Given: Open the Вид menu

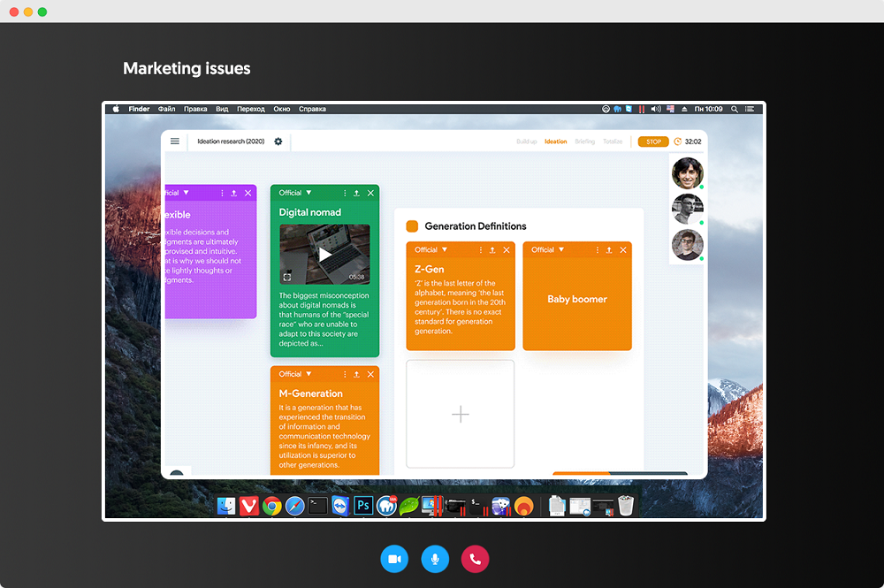Looking at the screenshot, I should (222, 109).
